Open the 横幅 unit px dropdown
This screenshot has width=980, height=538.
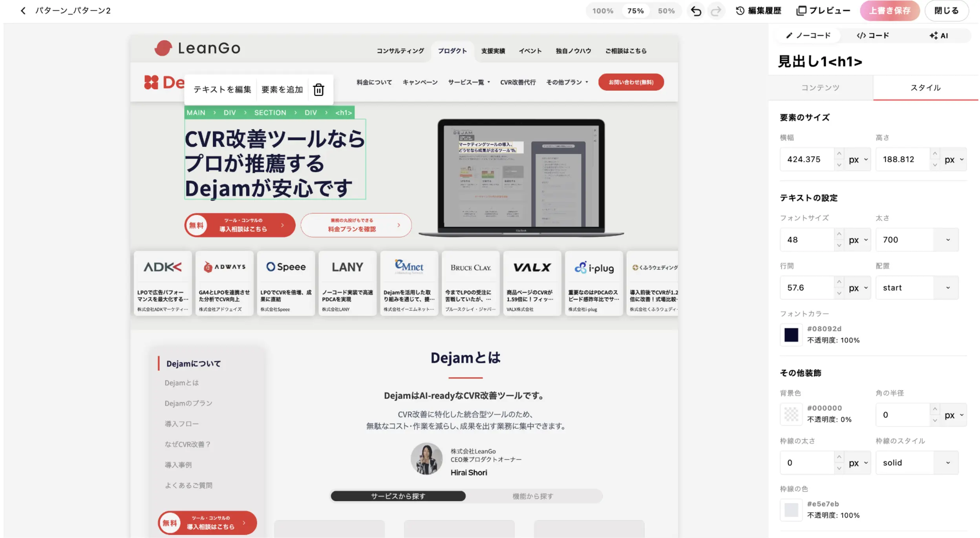tap(857, 159)
